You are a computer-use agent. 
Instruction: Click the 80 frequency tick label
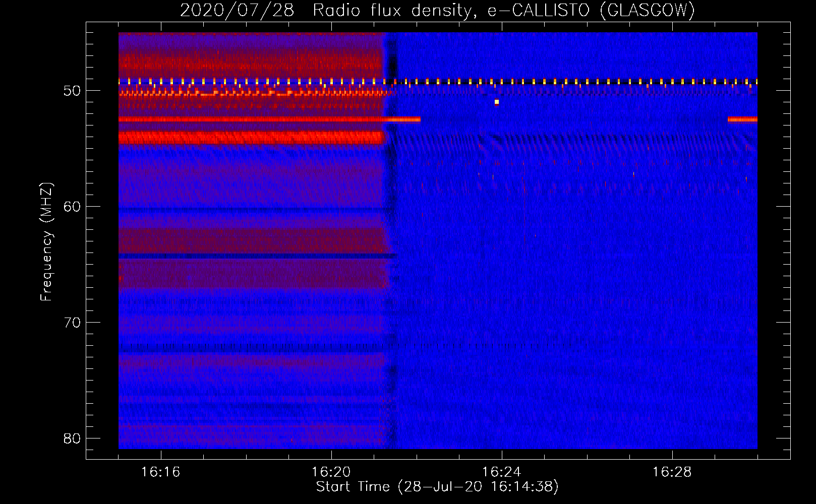[72, 438]
